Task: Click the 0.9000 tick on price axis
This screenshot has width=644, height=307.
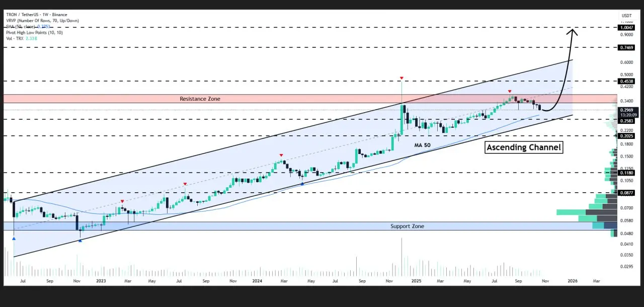Action: 627,35
